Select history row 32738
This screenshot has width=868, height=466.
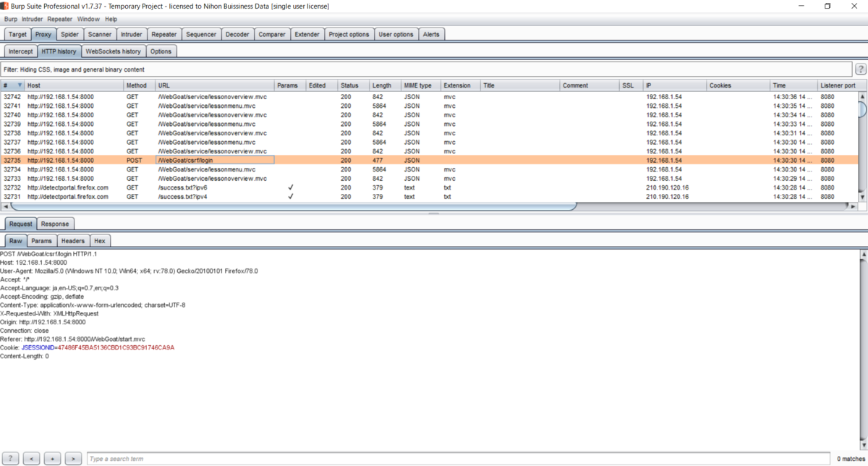pos(429,133)
